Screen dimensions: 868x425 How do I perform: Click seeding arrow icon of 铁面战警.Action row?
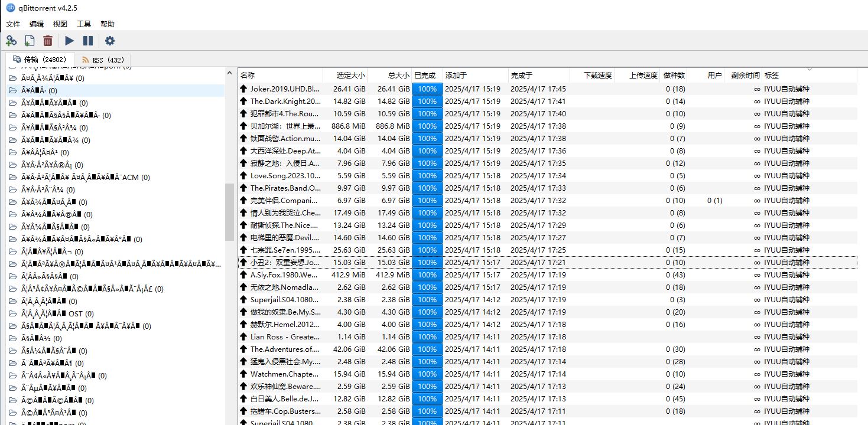(x=243, y=138)
